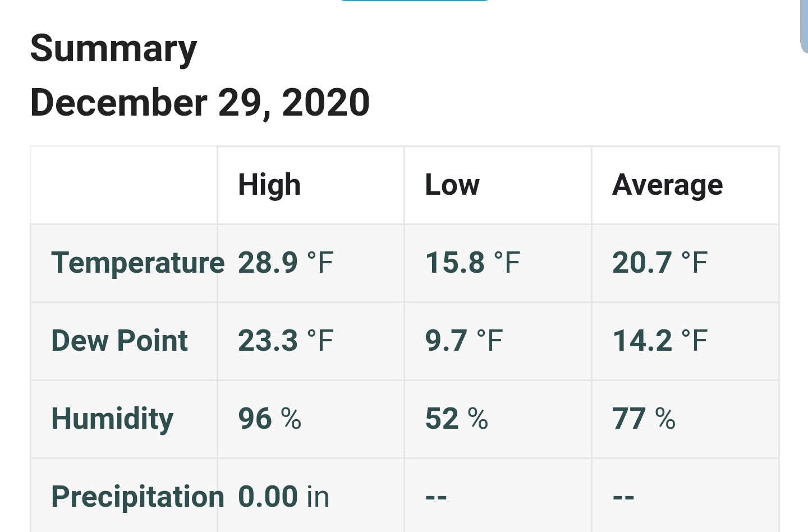Click the scrollbar at the right edge
This screenshot has height=532, width=808.
click(x=804, y=25)
